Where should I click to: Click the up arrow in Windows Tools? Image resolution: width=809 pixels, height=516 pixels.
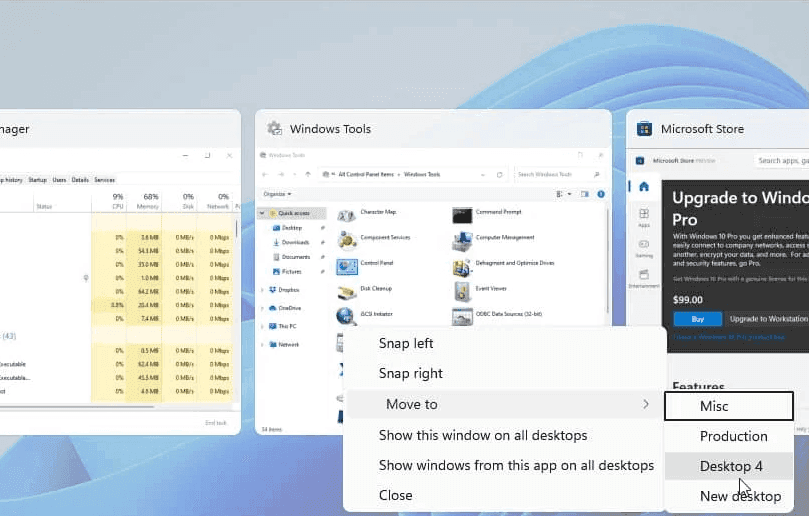tap(308, 174)
